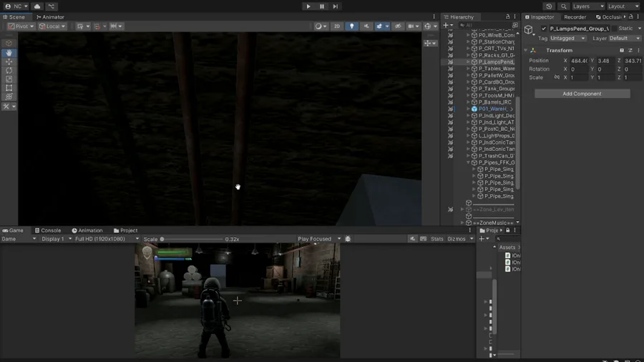Toggle the 2D view mode button
The image size is (644, 362).
point(337,26)
